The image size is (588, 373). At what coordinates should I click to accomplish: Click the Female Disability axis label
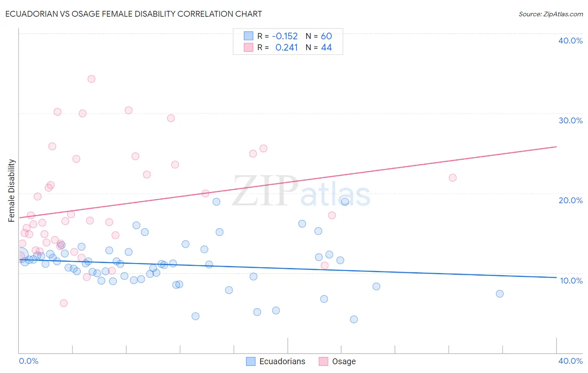[x=12, y=191]
